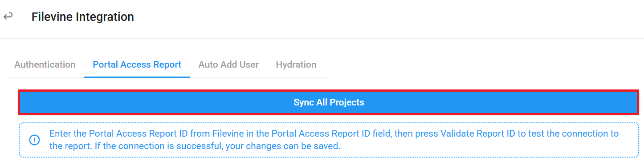644x162 pixels.
Task: Click the word Authentication in the tab bar
Action: pos(45,65)
